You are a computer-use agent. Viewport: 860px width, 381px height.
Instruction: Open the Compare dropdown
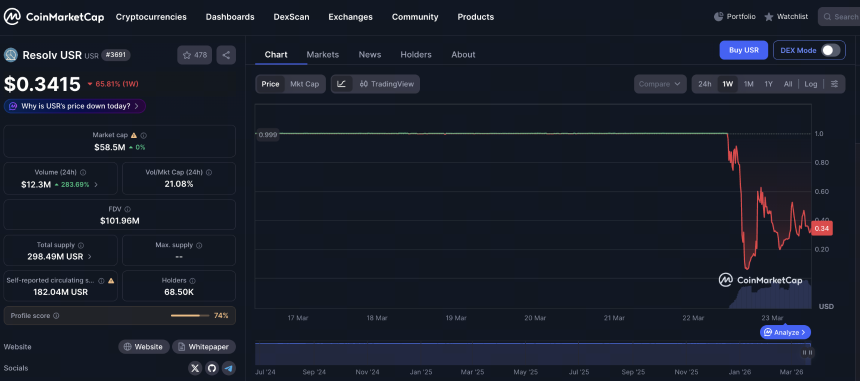(x=660, y=84)
